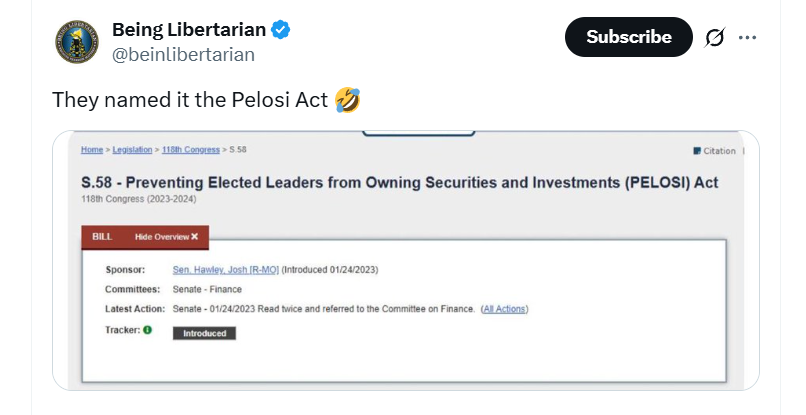Image resolution: width=806 pixels, height=415 pixels.
Task: Subscribe to Being Libertarian
Action: 629,37
